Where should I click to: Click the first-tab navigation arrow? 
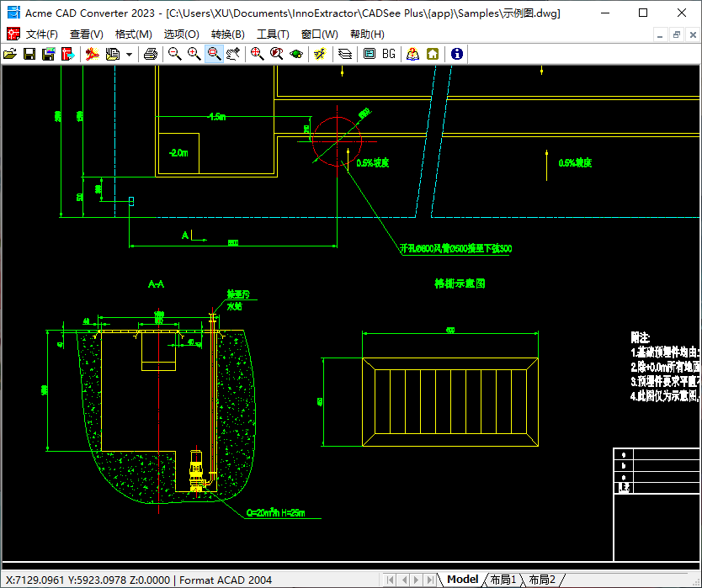(x=390, y=580)
